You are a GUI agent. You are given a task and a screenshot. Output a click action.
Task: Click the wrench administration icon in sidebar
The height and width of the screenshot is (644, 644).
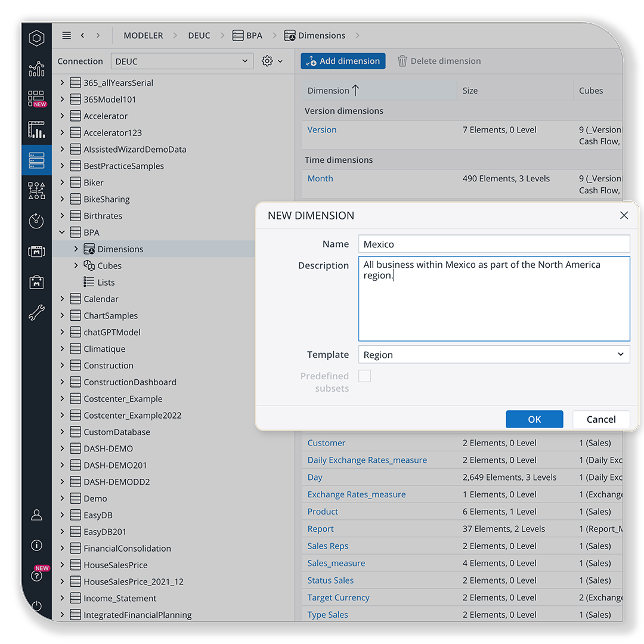(36, 312)
